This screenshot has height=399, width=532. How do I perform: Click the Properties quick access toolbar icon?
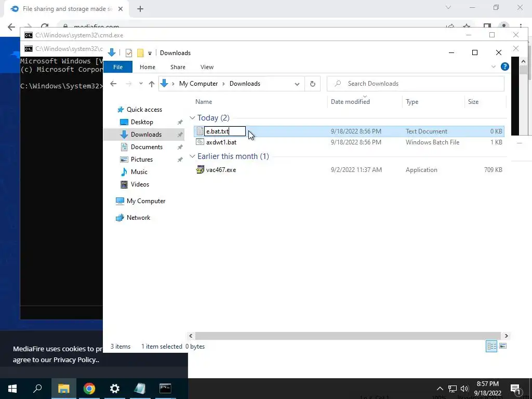coord(129,53)
